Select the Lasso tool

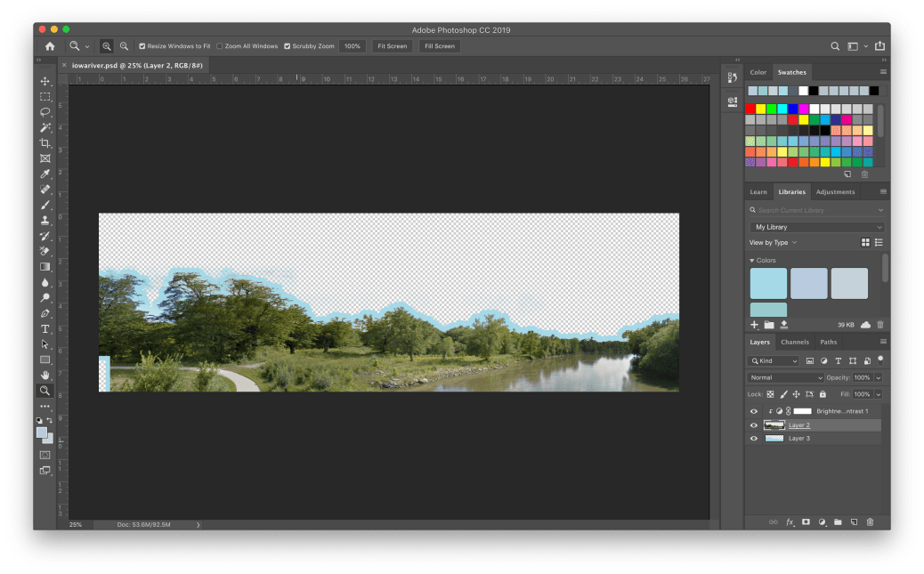tap(45, 112)
